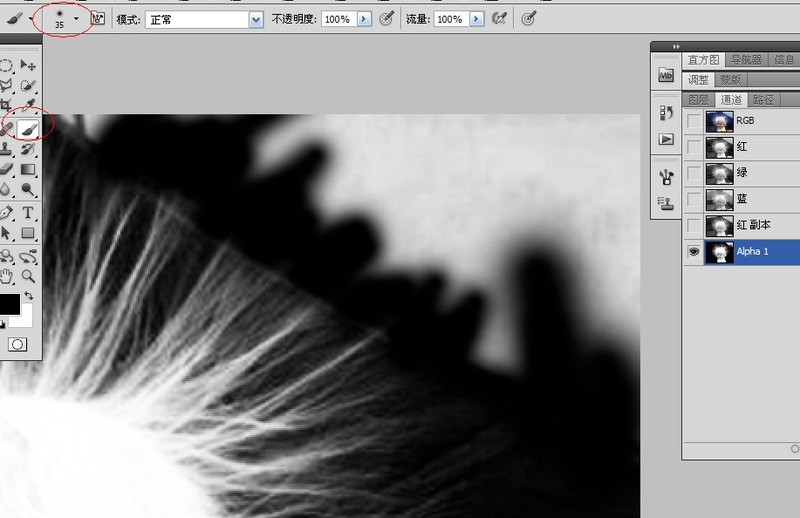800x518 pixels.
Task: Open the opacity slider arrow
Action: [364, 19]
